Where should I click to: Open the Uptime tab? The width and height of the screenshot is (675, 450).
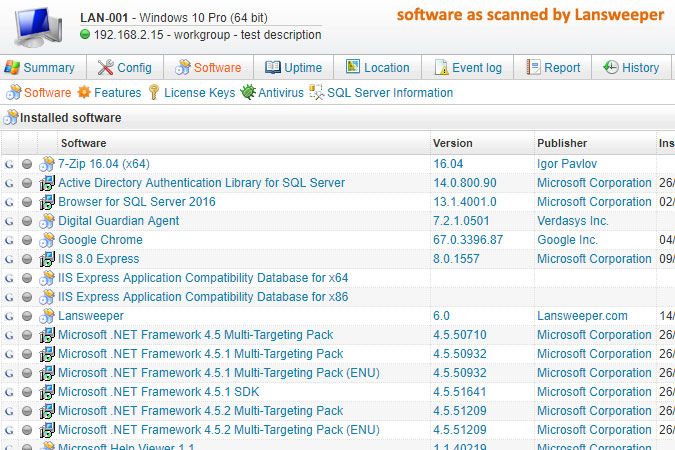(293, 68)
